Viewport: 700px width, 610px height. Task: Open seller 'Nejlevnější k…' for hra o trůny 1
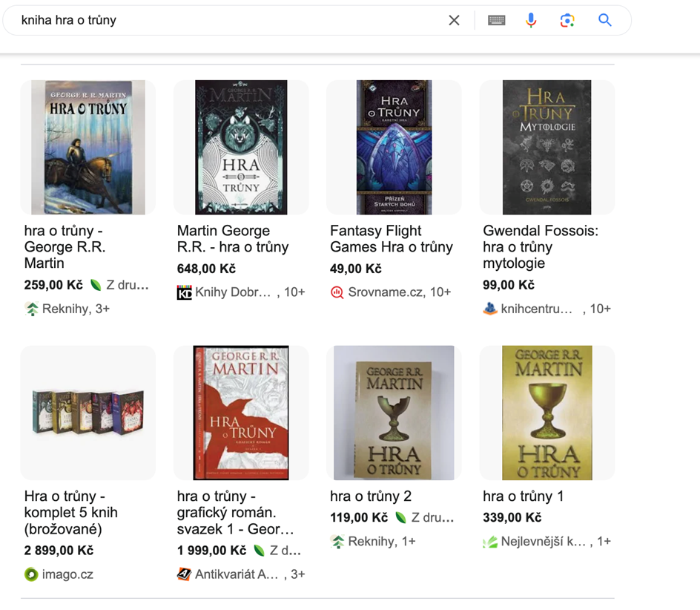click(x=544, y=542)
